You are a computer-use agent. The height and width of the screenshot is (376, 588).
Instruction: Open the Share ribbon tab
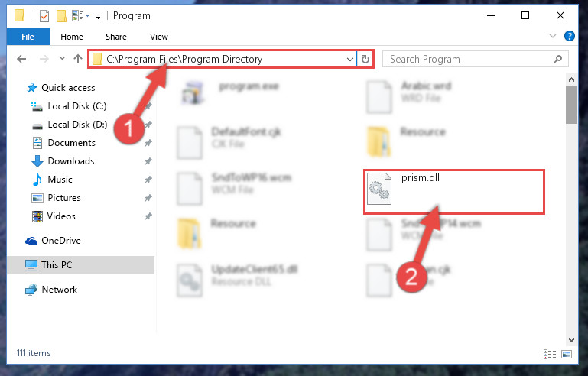116,37
